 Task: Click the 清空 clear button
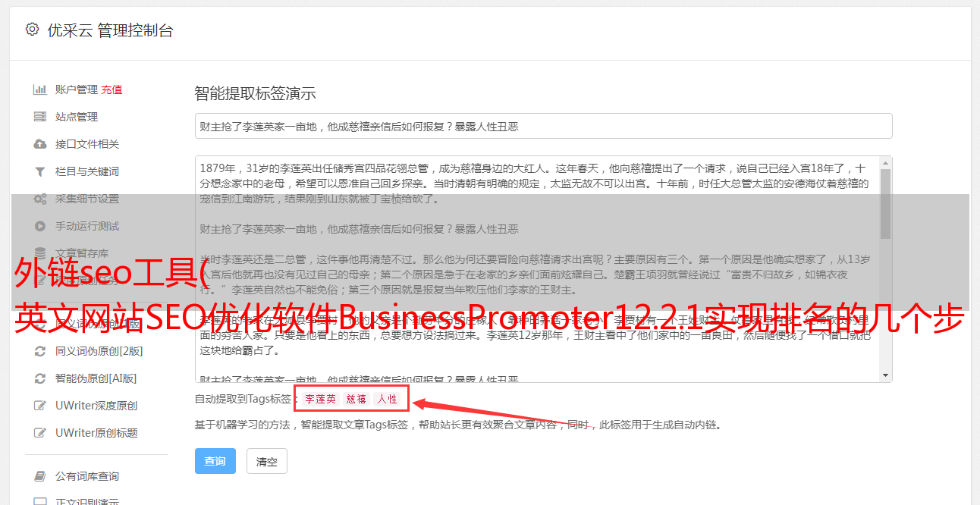[267, 461]
